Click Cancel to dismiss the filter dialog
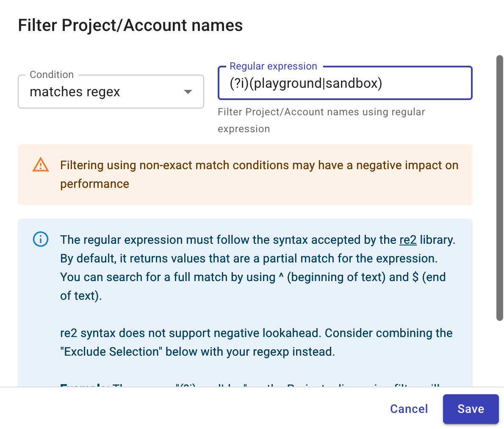The height and width of the screenshot is (429, 504). pos(408,409)
